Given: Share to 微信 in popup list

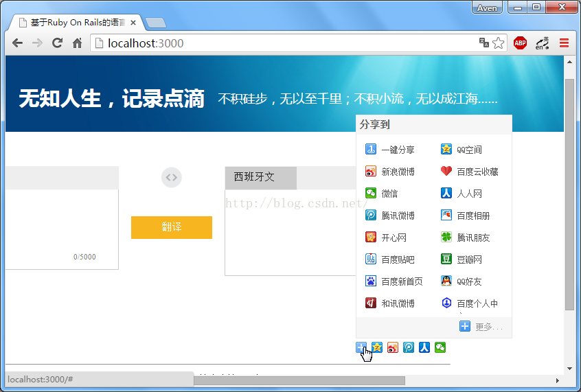Looking at the screenshot, I should (381, 193).
